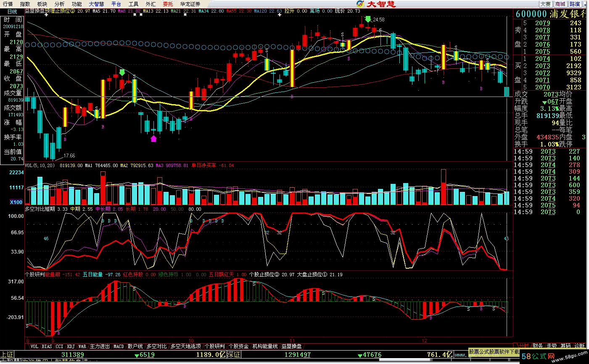Click buy level 3 price 2072

pyautogui.click(x=542, y=73)
